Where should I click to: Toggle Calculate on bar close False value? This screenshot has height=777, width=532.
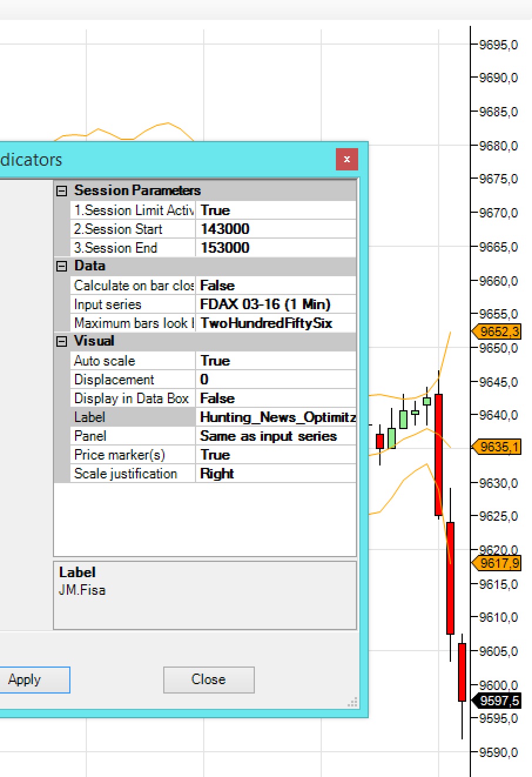pyautogui.click(x=275, y=286)
